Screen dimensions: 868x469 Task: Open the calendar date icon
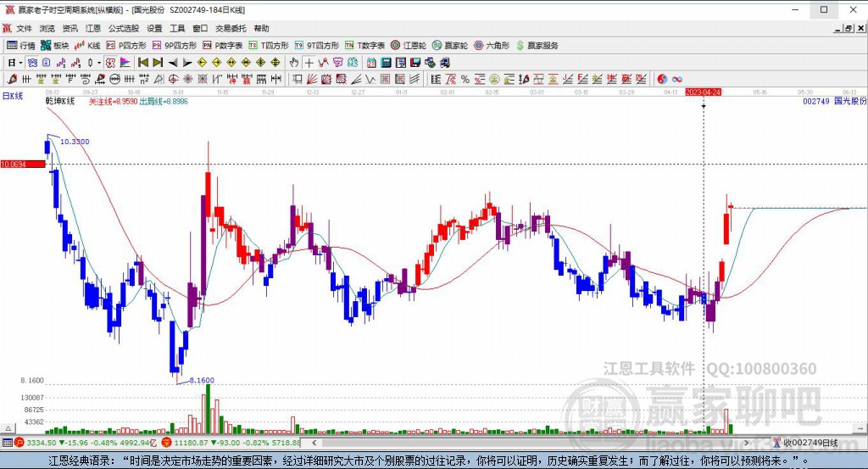click(x=371, y=63)
